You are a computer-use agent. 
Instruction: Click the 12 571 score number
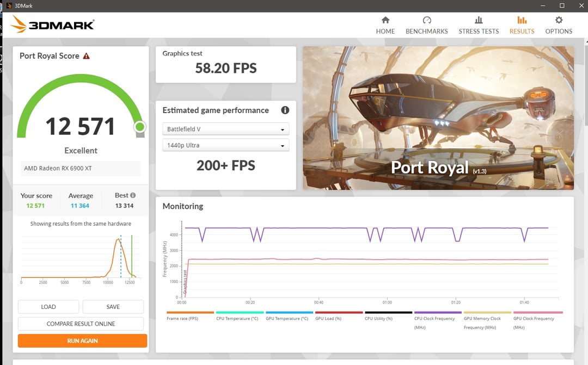coord(80,127)
